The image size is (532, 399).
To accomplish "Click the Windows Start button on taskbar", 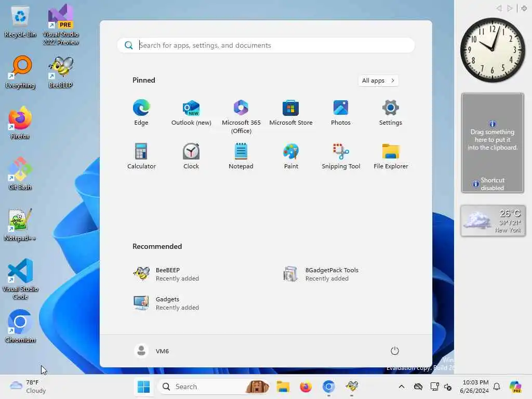I will pos(143,387).
